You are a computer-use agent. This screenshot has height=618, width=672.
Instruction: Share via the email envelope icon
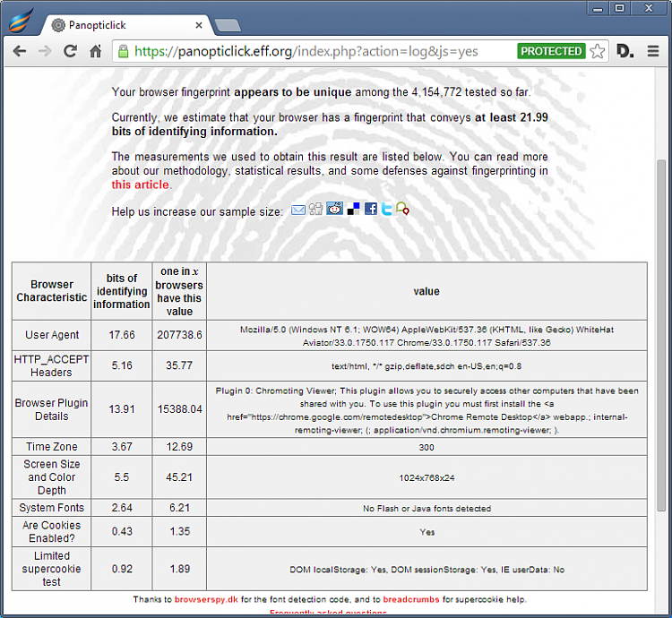click(x=298, y=210)
